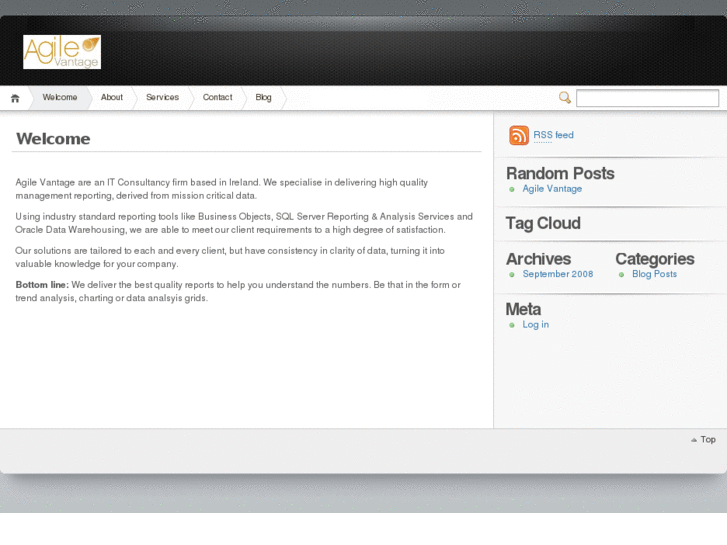The height and width of the screenshot is (545, 727).
Task: Click the Tag Cloud heading
Action: tap(543, 224)
